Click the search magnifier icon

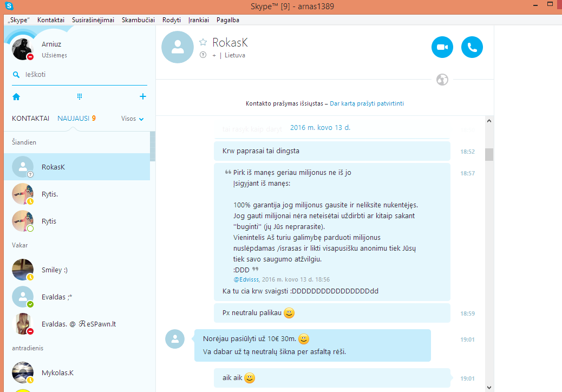(16, 75)
